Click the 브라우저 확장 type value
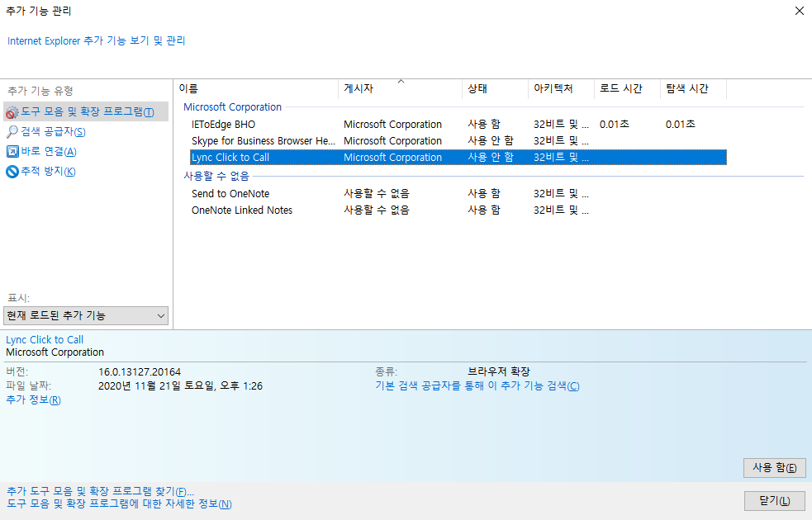 pyautogui.click(x=499, y=372)
